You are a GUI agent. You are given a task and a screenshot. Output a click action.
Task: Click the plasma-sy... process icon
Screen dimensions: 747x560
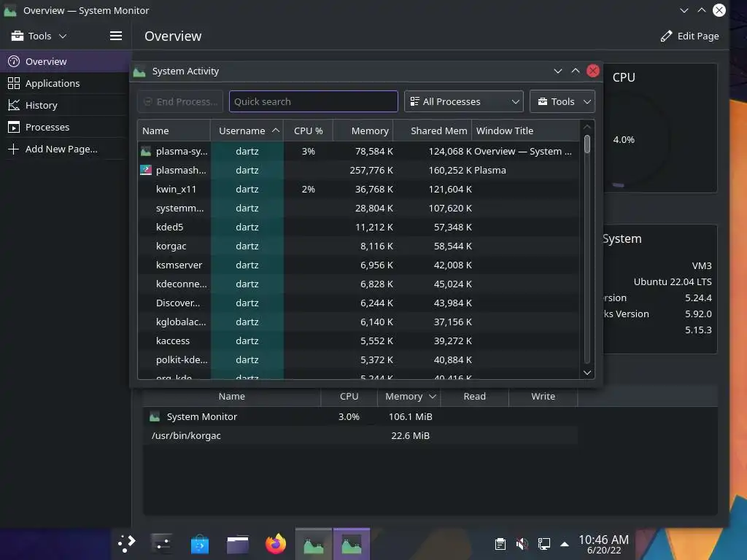coord(146,151)
